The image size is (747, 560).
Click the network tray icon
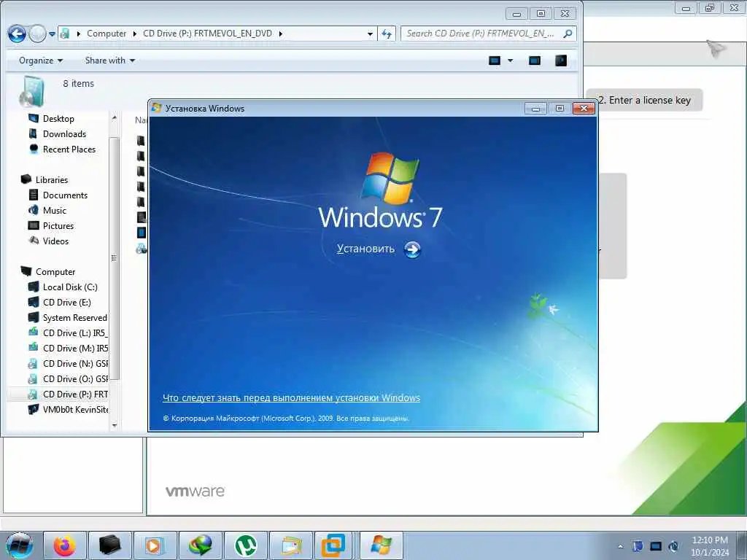pyautogui.click(x=656, y=546)
